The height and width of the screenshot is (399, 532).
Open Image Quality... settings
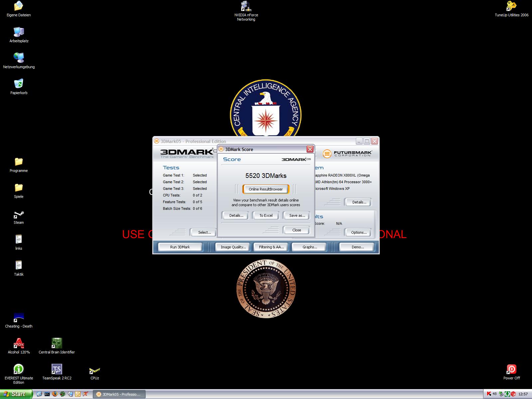[x=233, y=247]
